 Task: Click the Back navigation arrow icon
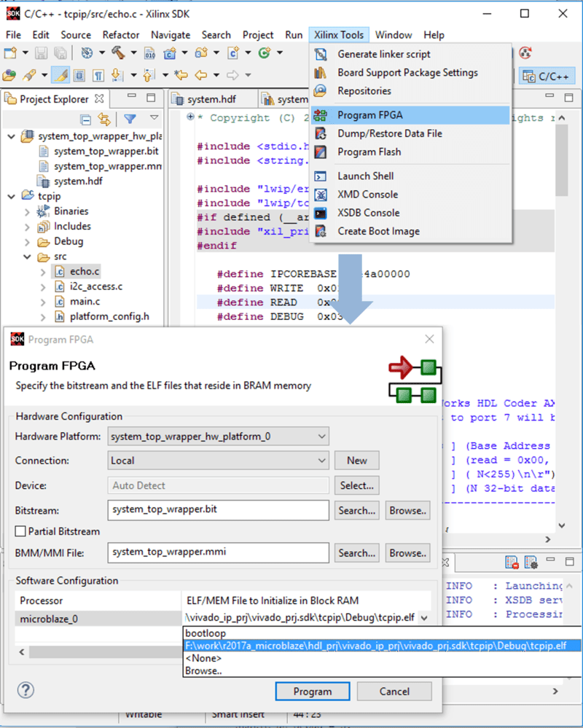pos(200,75)
